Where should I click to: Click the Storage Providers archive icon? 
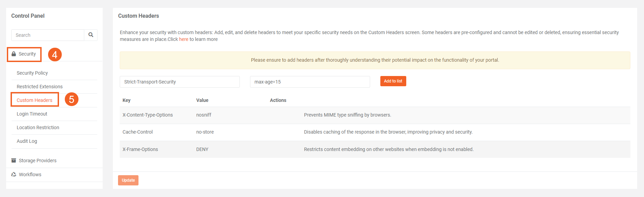pos(14,161)
